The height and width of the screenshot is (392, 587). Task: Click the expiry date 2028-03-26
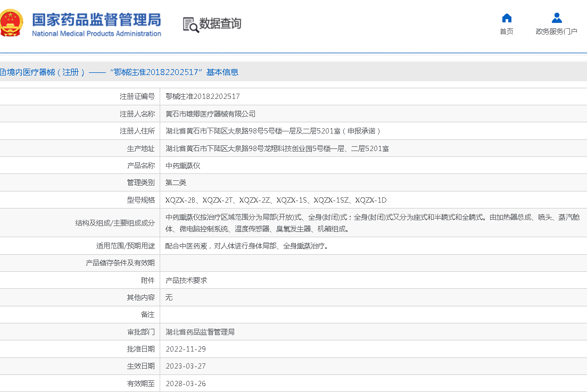click(185, 383)
